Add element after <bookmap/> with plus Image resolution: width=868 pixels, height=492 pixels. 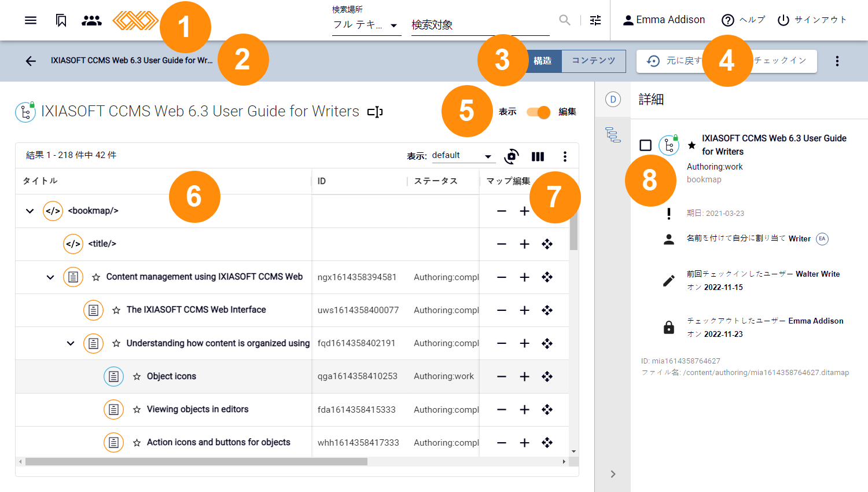(524, 211)
